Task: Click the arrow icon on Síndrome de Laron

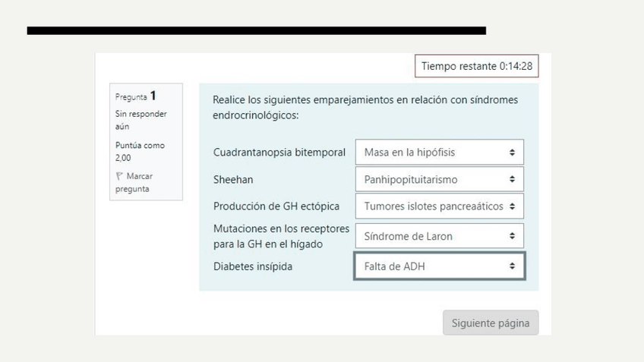Action: 512,236
